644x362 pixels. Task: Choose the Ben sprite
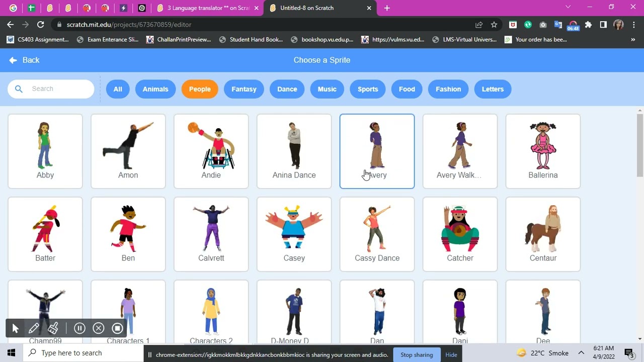click(128, 234)
